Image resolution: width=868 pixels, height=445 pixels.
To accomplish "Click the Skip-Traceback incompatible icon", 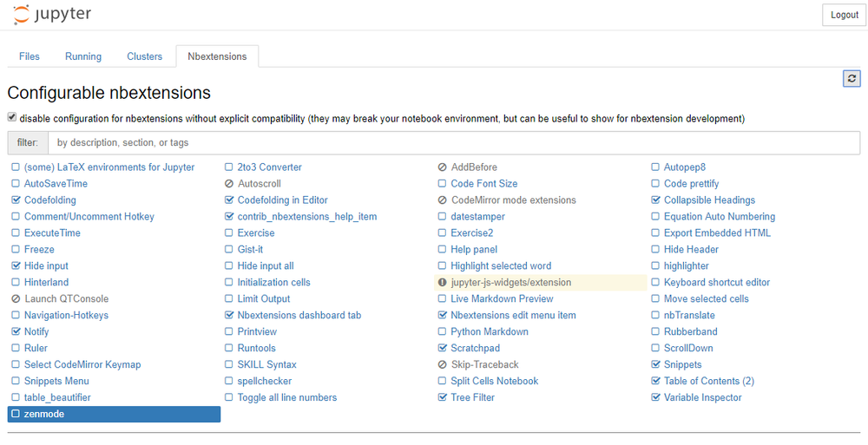I will coord(443,365).
